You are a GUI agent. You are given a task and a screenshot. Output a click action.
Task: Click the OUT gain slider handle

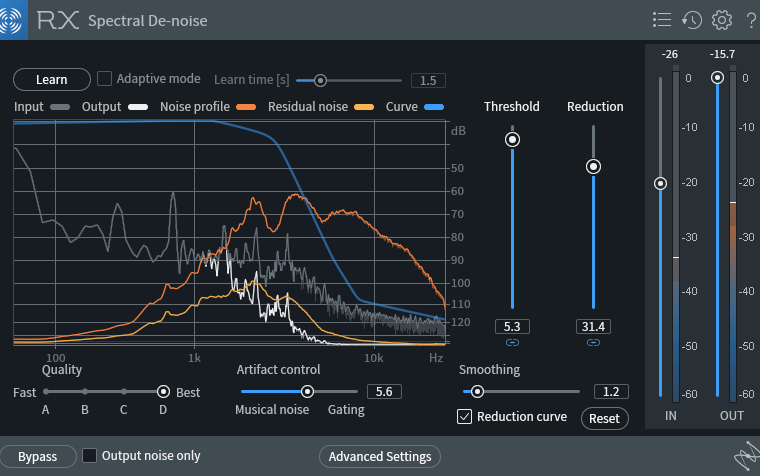[x=717, y=78]
